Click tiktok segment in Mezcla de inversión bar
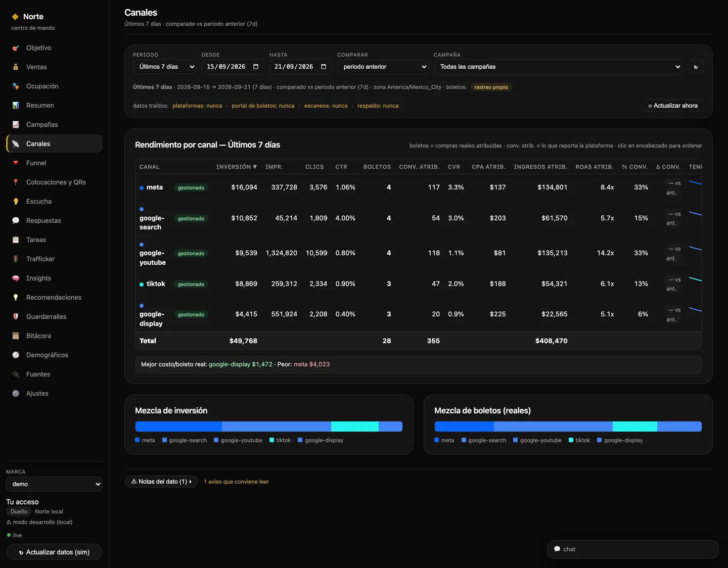 click(355, 427)
